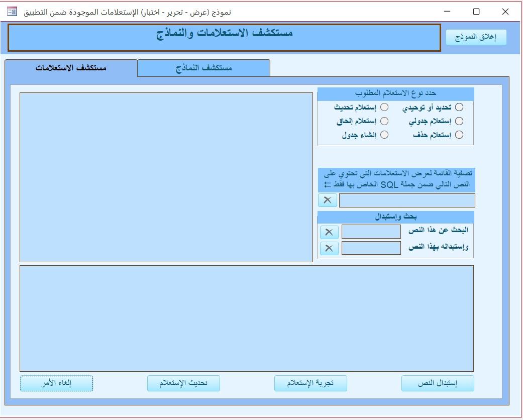This screenshot has height=420, width=523.
Task: Click the 'إغلاق النموذج' button
Action: click(475, 38)
